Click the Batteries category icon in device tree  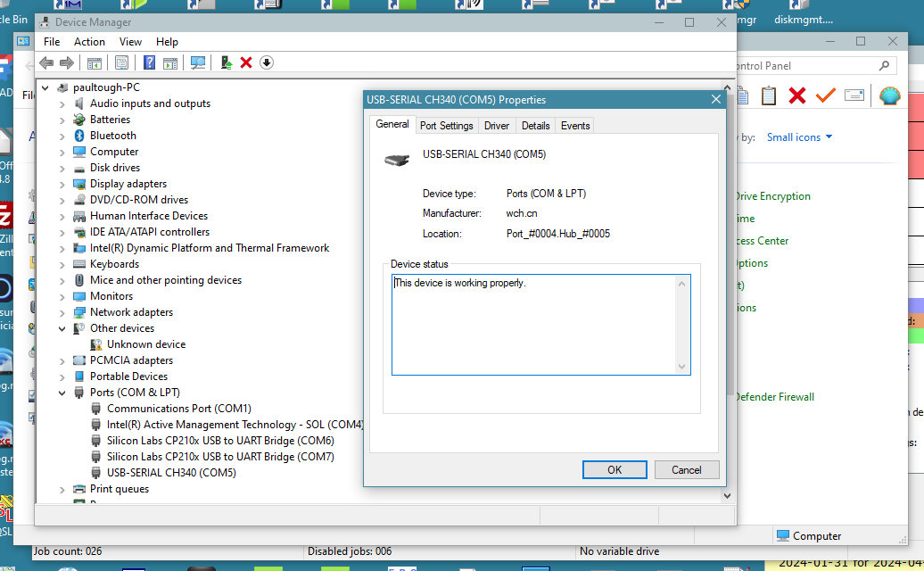[79, 120]
